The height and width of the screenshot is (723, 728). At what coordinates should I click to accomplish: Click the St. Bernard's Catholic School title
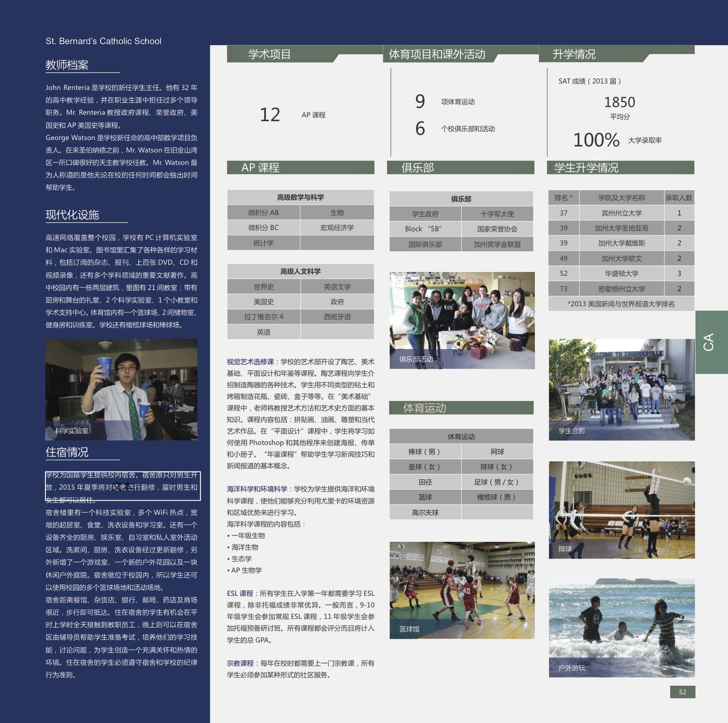point(104,41)
